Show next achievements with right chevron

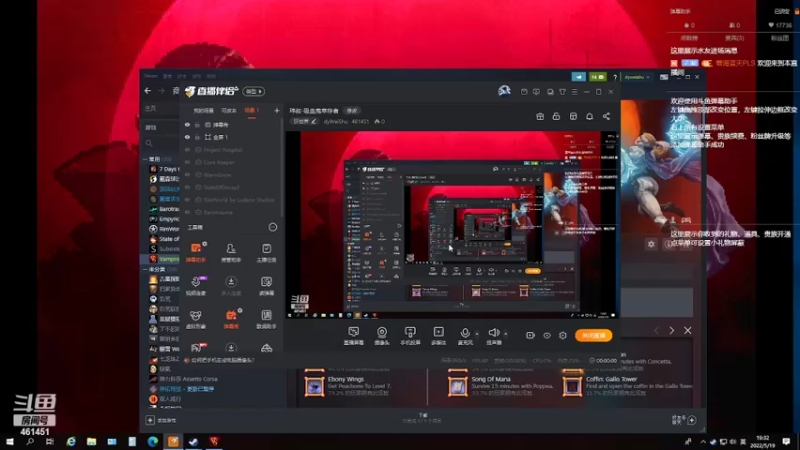click(671, 331)
